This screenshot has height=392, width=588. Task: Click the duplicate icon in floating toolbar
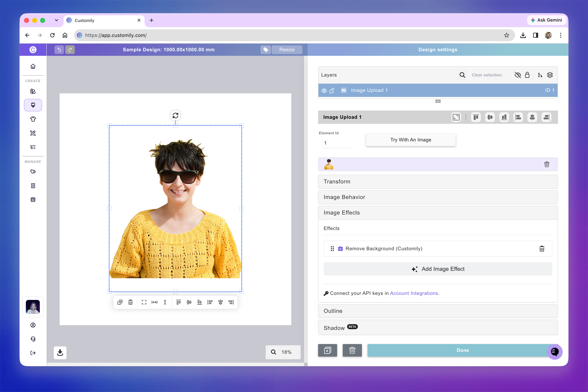coord(120,302)
